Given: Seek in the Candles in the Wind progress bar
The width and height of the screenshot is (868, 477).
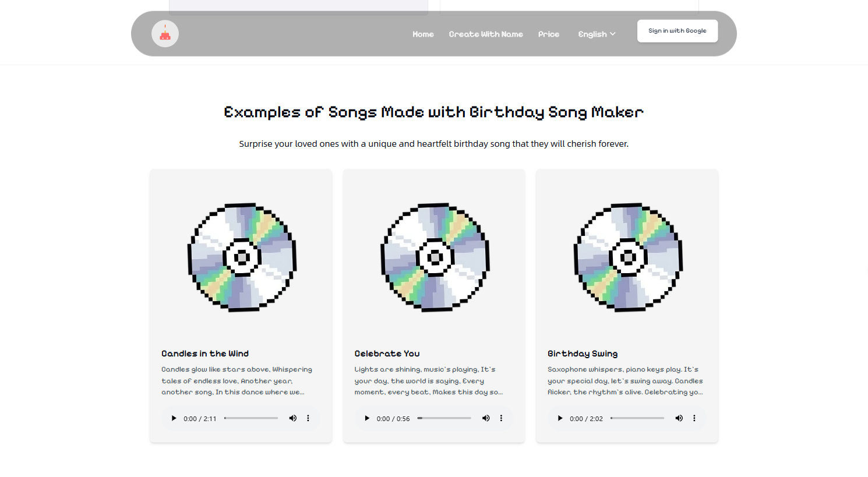Looking at the screenshot, I should 251,418.
